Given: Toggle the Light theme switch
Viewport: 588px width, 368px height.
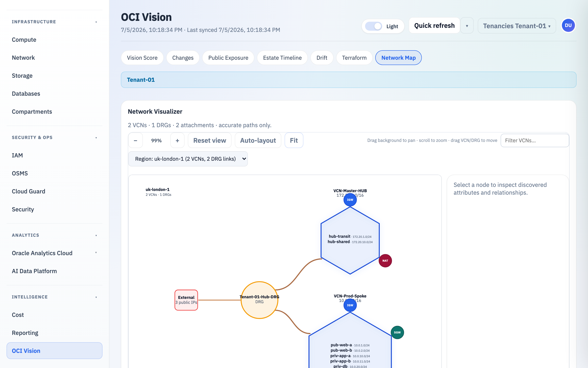Looking at the screenshot, I should tap(373, 26).
